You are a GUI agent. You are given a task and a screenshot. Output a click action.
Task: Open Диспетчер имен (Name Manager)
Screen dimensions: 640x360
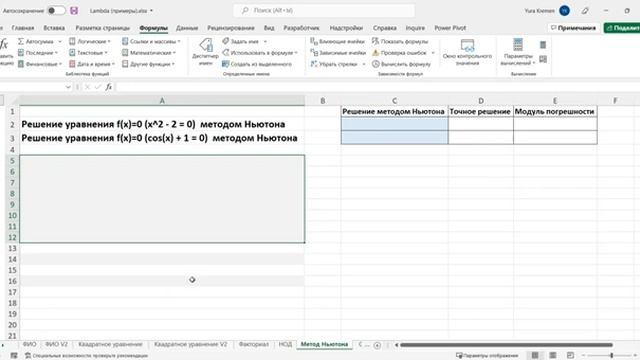click(206, 52)
